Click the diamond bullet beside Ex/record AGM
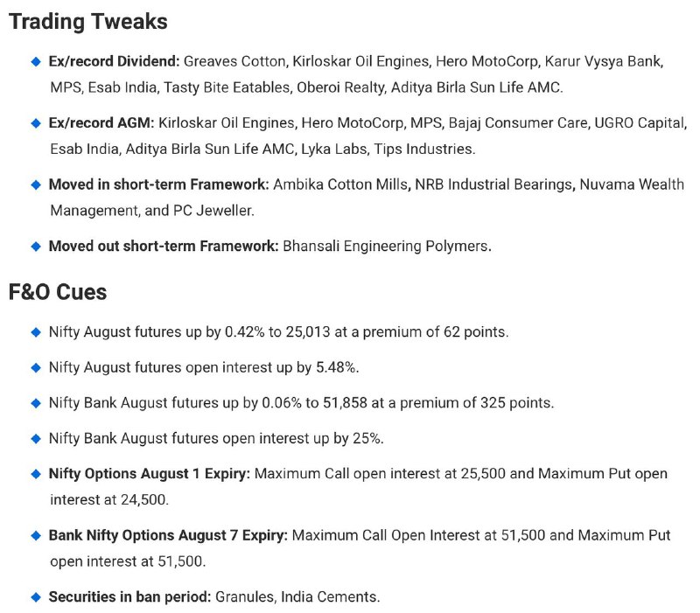The width and height of the screenshot is (700, 613). [36, 123]
